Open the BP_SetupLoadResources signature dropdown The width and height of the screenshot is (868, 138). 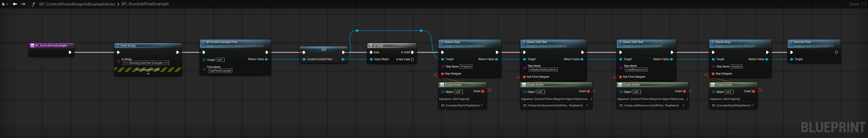click(652, 105)
